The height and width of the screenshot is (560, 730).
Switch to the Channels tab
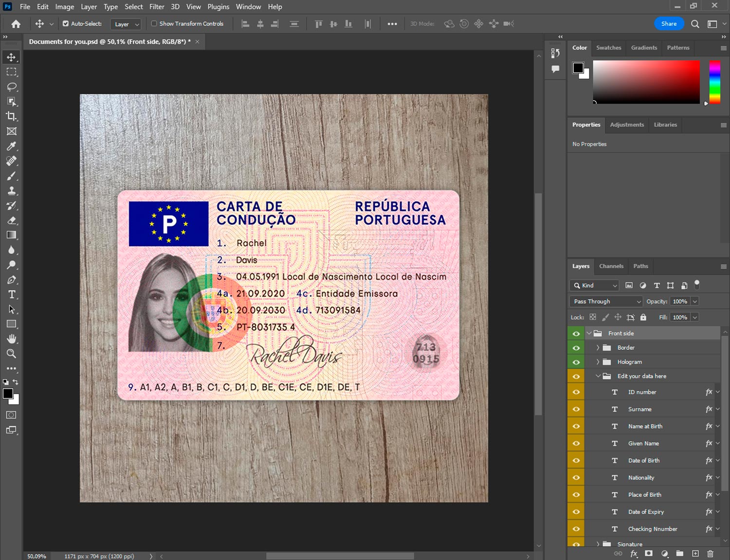pyautogui.click(x=611, y=266)
